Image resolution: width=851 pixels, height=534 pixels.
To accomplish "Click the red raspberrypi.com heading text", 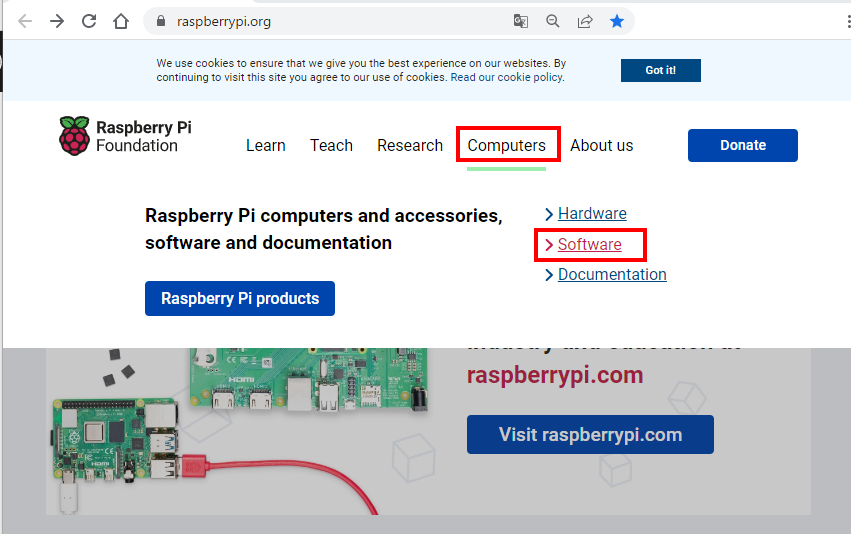I will 555,375.
